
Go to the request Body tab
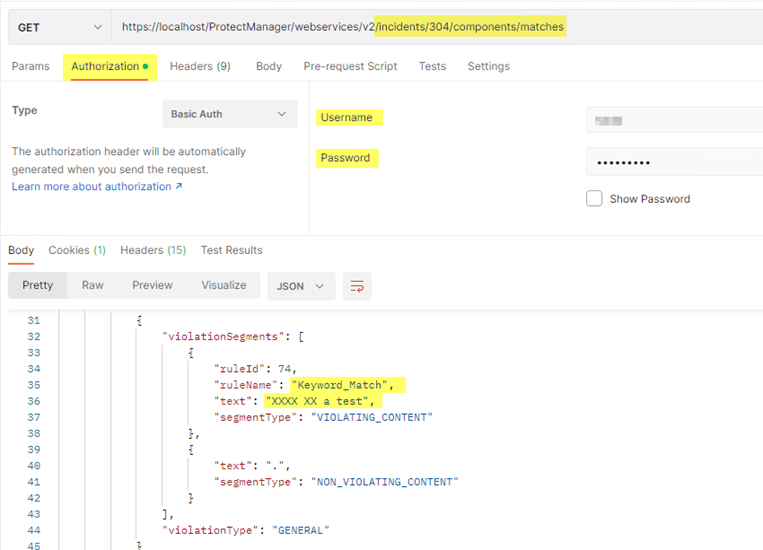click(268, 66)
